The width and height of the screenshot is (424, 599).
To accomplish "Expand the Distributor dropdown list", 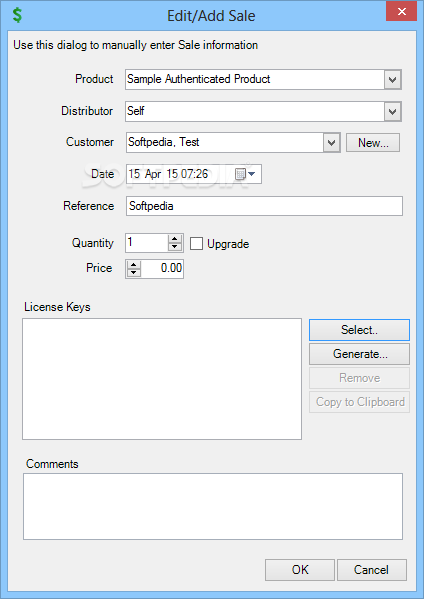I will coord(392,112).
